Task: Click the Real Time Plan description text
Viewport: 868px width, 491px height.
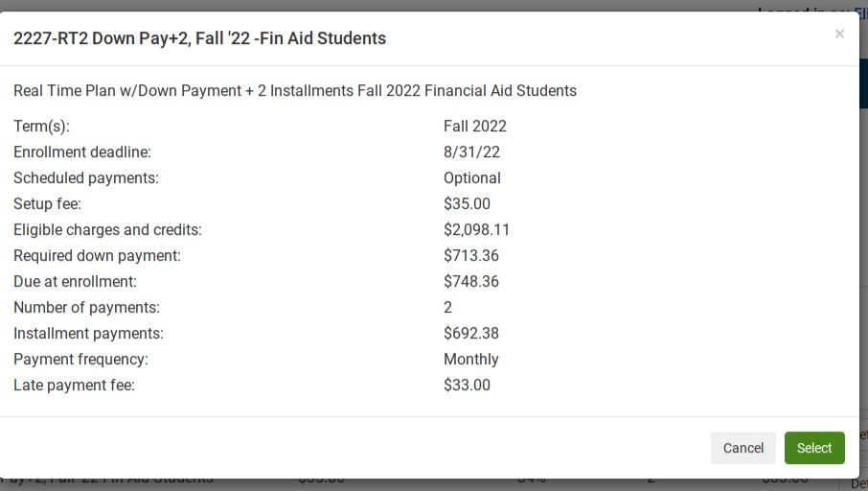Action: 295,91
